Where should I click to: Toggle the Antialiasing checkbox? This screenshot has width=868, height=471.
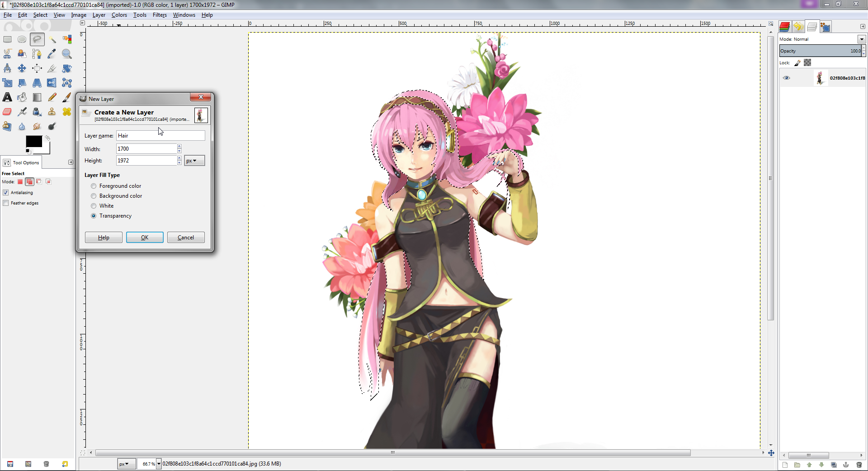(6, 193)
